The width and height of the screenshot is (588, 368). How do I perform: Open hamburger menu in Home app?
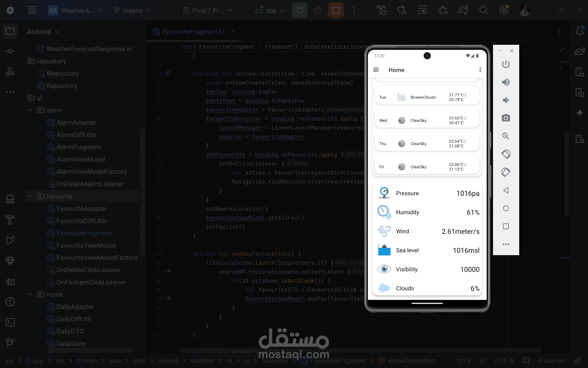tap(376, 70)
